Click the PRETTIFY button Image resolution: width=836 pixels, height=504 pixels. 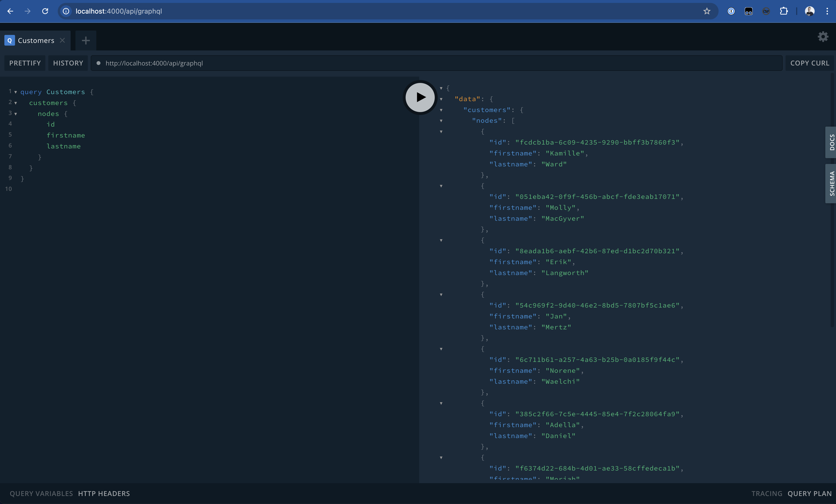coord(25,63)
